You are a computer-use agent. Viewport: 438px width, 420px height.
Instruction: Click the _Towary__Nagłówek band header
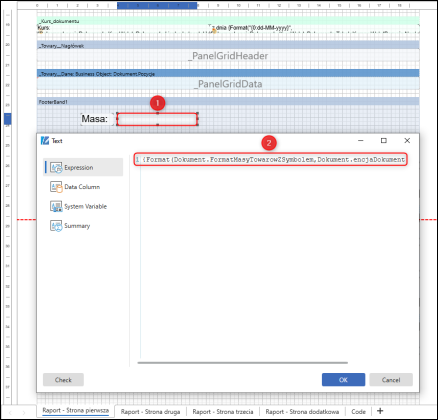pos(228,45)
